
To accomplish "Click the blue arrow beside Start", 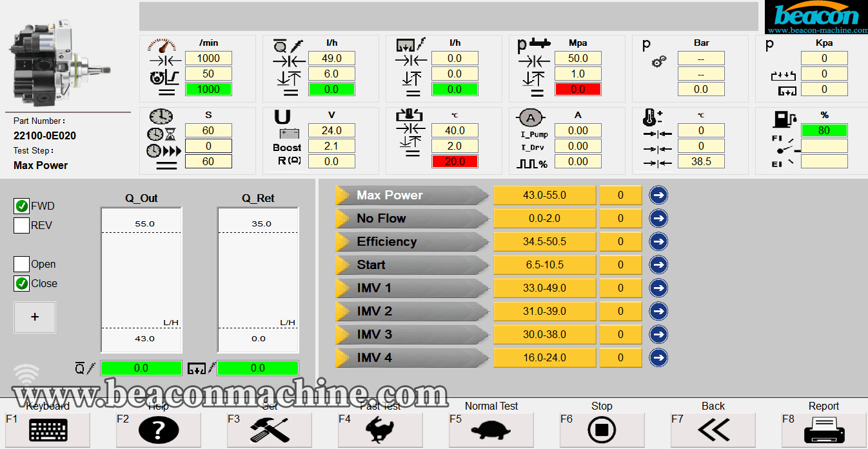I will point(658,265).
